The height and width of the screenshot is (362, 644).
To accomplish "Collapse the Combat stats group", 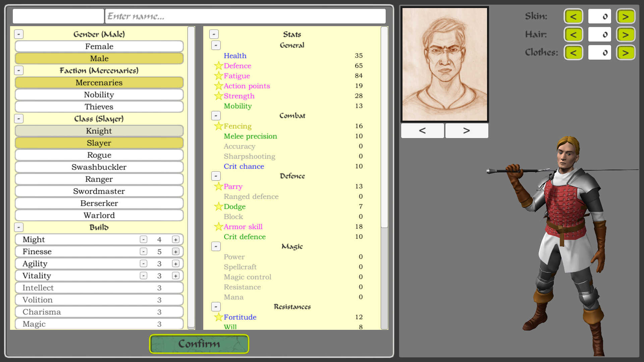I will pos(216,116).
